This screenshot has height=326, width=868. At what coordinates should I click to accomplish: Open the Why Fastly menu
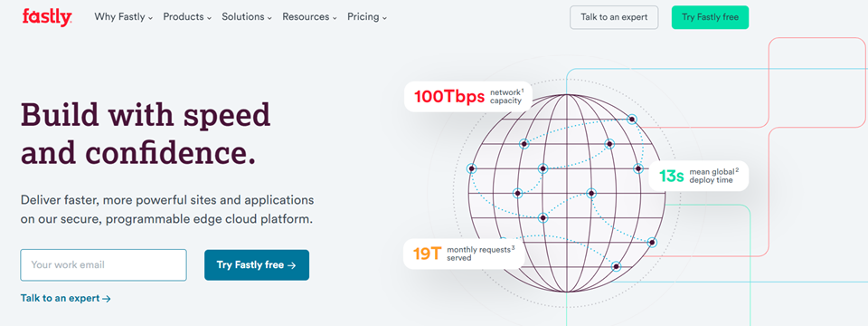point(124,17)
